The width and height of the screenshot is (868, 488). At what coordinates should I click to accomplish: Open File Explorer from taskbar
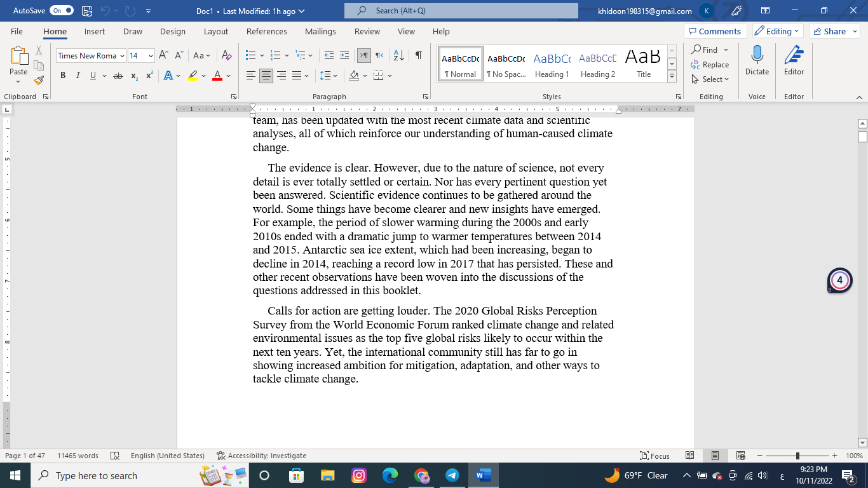[328, 475]
